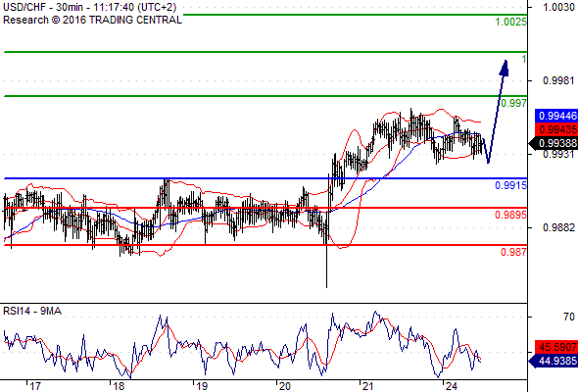Click the date marker 24 on time axis
This screenshot has width=578, height=392.
[452, 386]
